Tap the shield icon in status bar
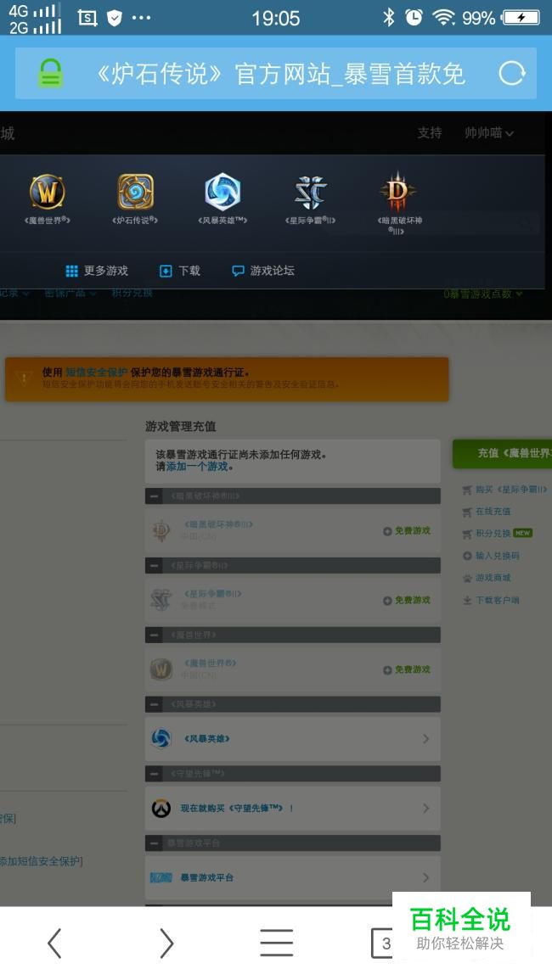The width and height of the screenshot is (552, 980). pyautogui.click(x=114, y=18)
